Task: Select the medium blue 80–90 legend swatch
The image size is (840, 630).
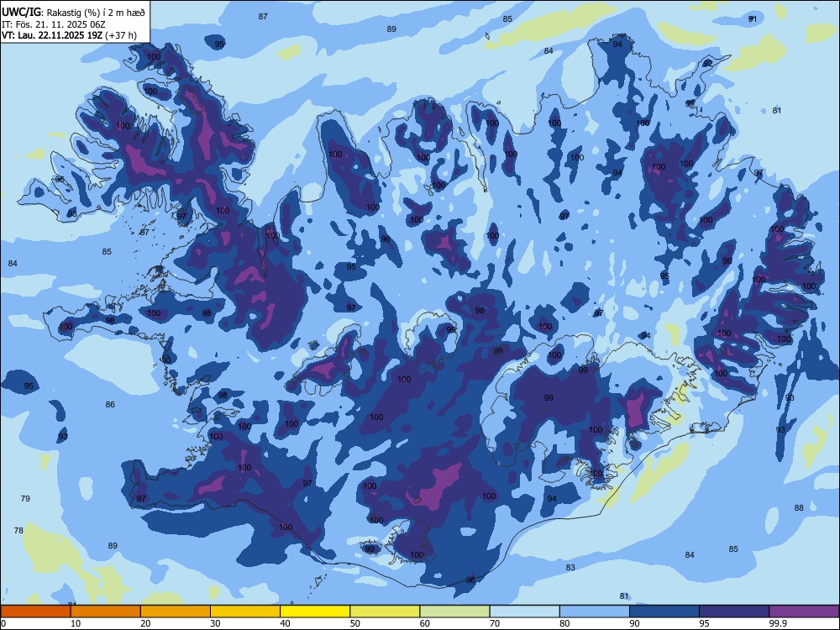Action: click(x=595, y=612)
